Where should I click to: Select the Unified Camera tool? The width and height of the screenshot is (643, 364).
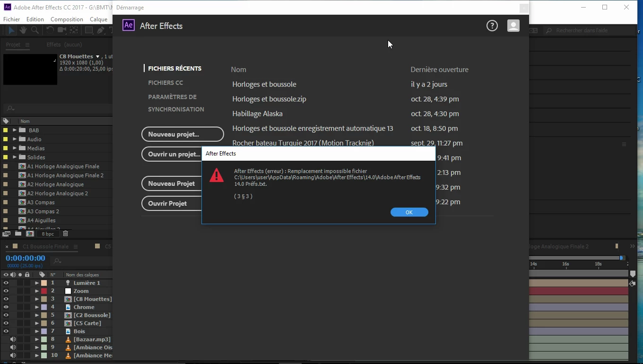click(62, 30)
